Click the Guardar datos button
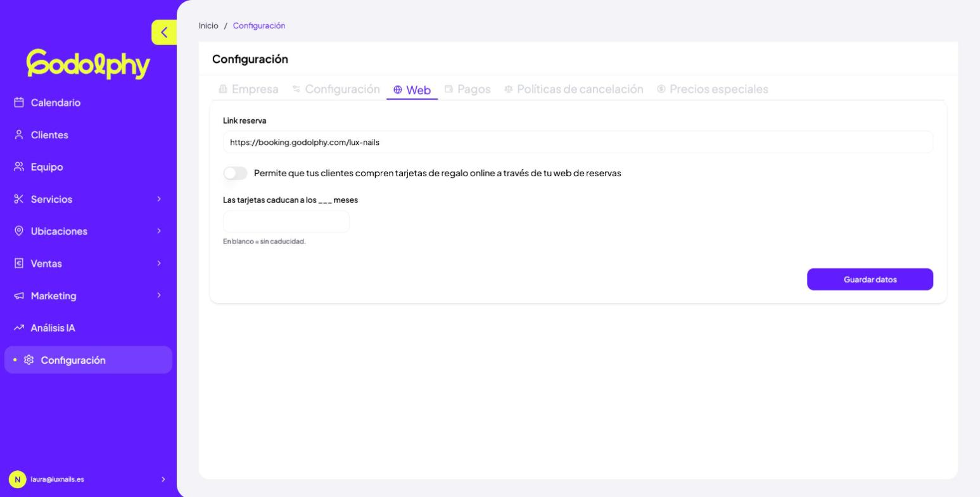The image size is (980, 497). click(x=870, y=280)
